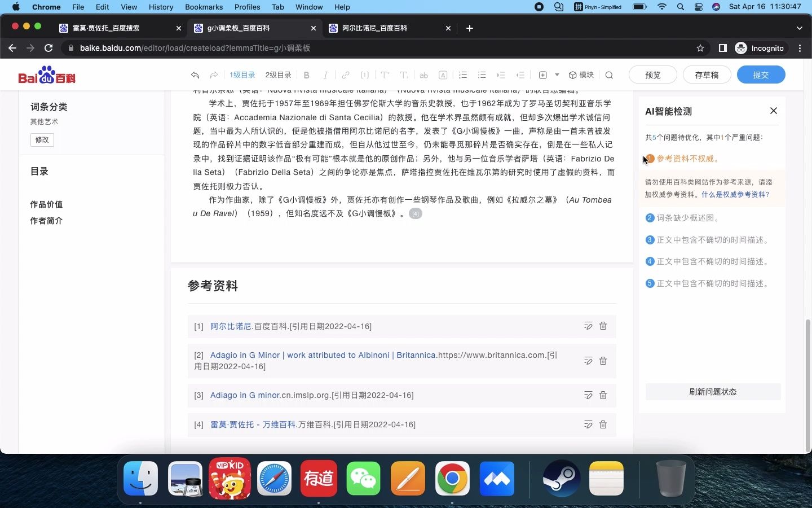The image size is (812, 508).
Task: Open reference link 阿尔比诺尼
Action: coord(231,326)
